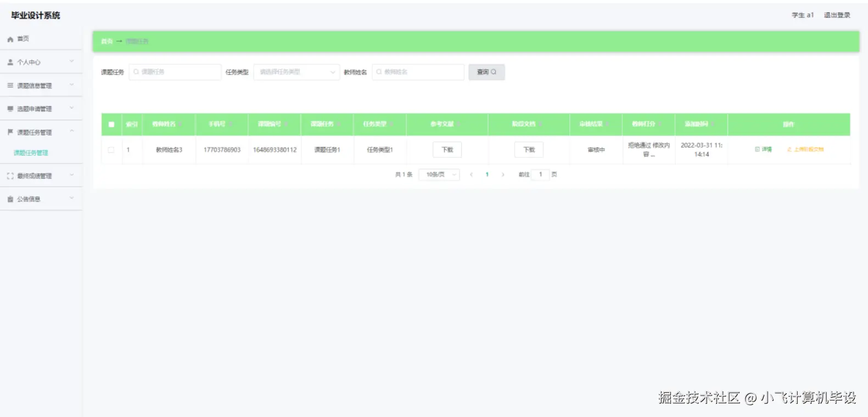
Task: Open the 10条/页 page size dropdown
Action: coord(439,174)
